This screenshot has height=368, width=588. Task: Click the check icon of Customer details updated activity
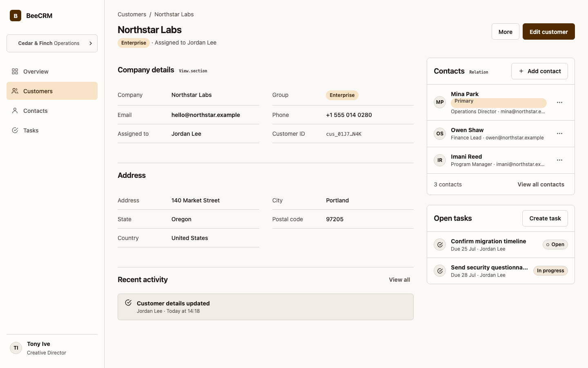pyautogui.click(x=128, y=303)
